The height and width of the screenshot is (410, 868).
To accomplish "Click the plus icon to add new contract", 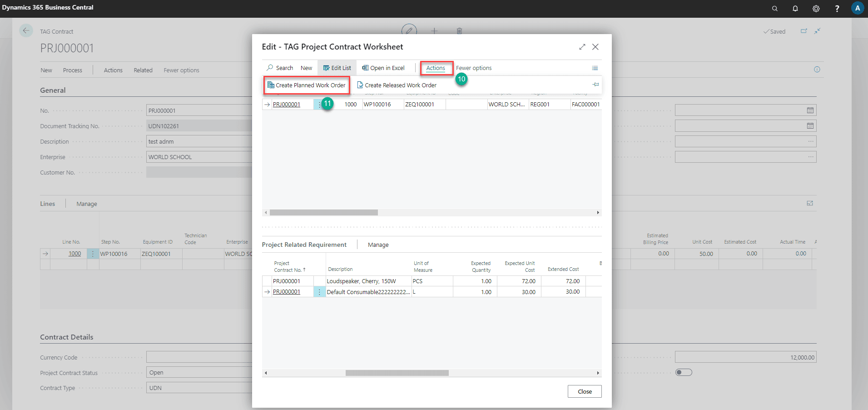I will (x=434, y=31).
